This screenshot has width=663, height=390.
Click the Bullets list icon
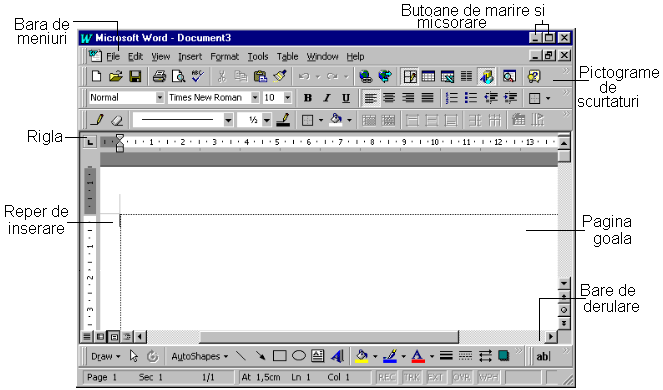click(471, 98)
